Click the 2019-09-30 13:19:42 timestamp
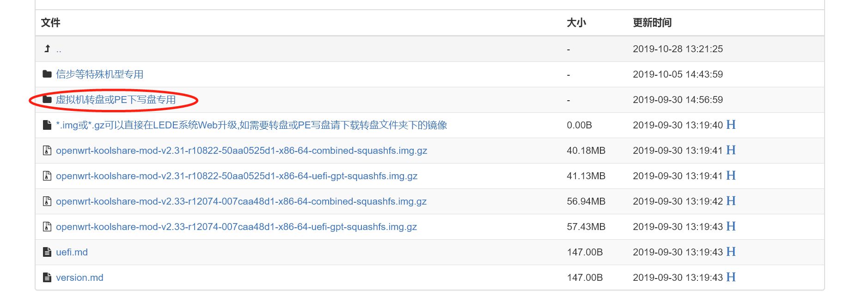This screenshot has width=868, height=303. click(x=678, y=201)
